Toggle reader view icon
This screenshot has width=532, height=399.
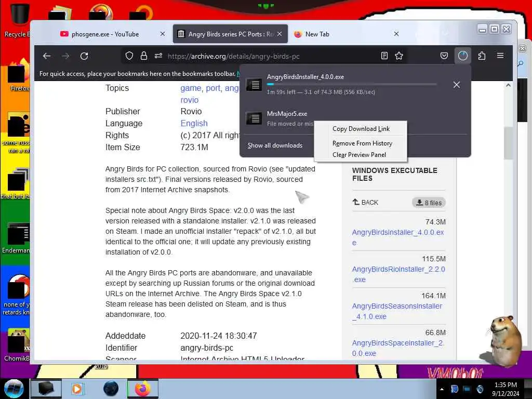click(384, 56)
